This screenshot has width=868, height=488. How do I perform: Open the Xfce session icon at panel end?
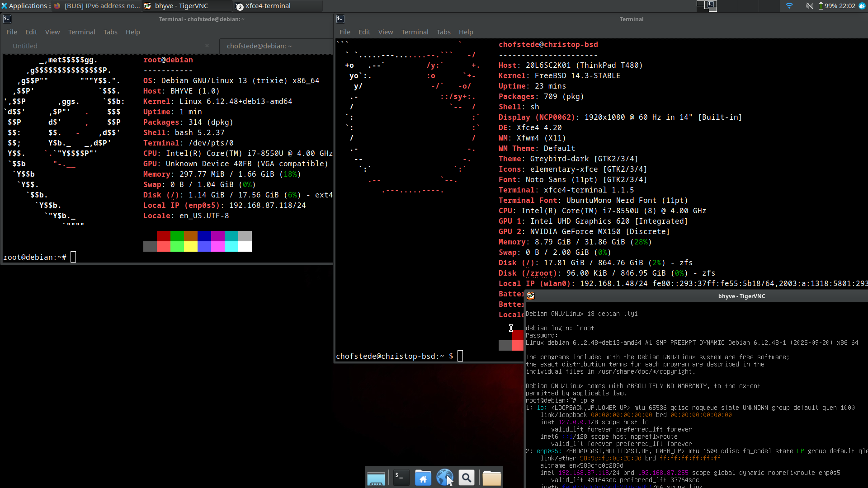(863, 6)
